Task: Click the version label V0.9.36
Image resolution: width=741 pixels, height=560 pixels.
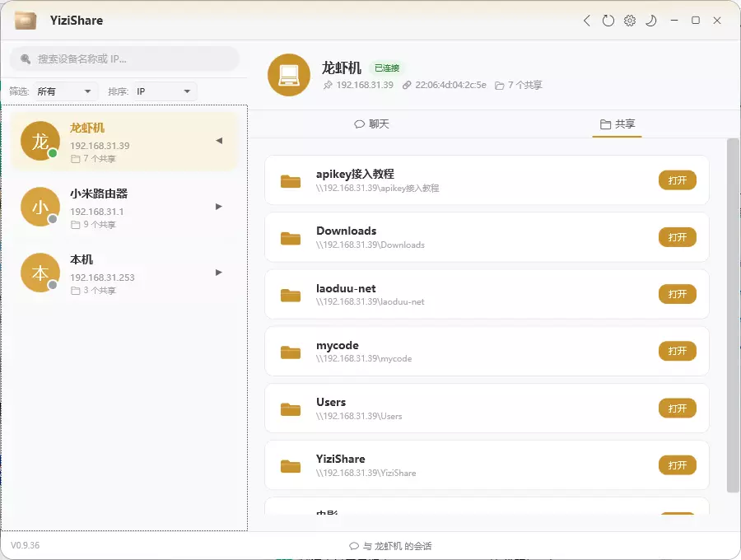Action: coord(25,545)
